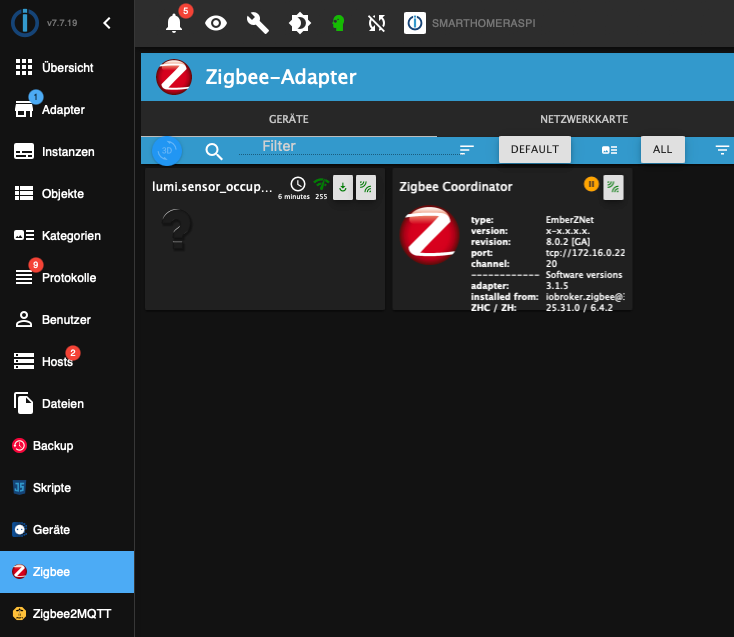
Task: Open system settings wrench icon
Action: tap(258, 22)
